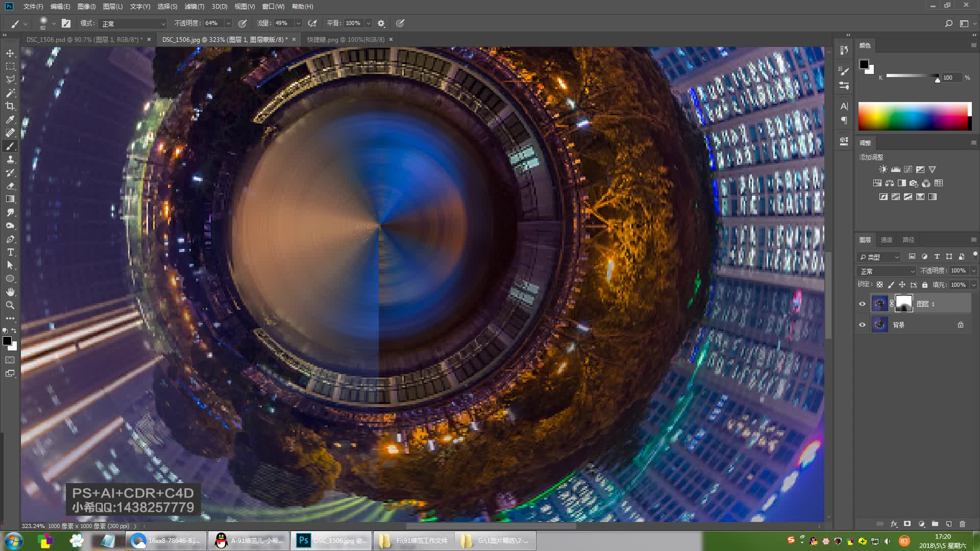The image size is (980, 551).
Task: Select the Move tool
Action: (x=10, y=53)
